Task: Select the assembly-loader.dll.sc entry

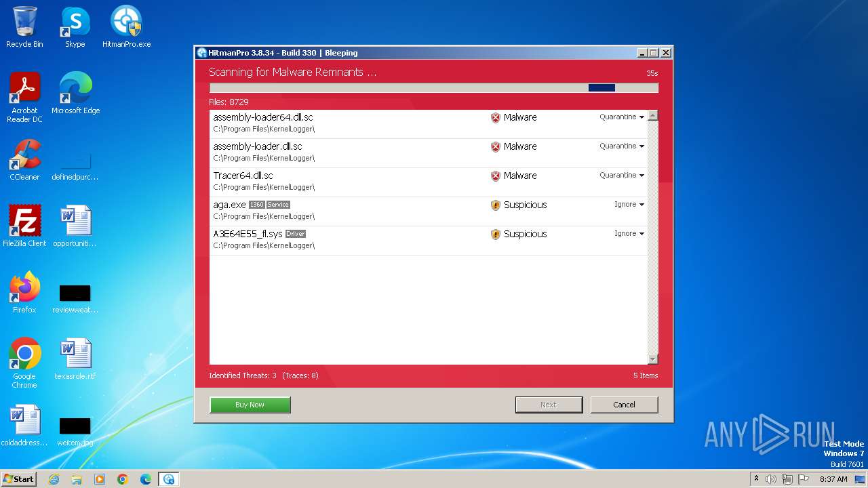Action: click(x=429, y=153)
